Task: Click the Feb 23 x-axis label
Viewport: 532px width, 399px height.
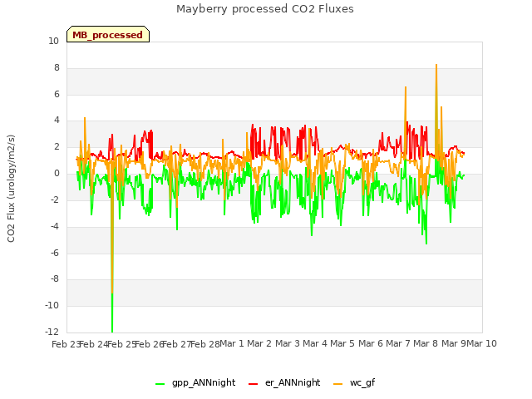Action: [66, 344]
